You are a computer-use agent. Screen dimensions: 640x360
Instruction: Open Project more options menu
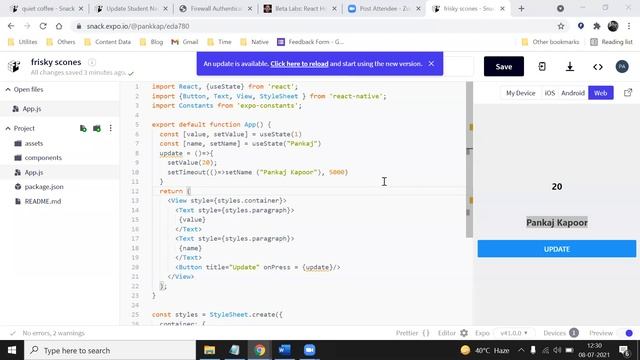[x=110, y=129]
